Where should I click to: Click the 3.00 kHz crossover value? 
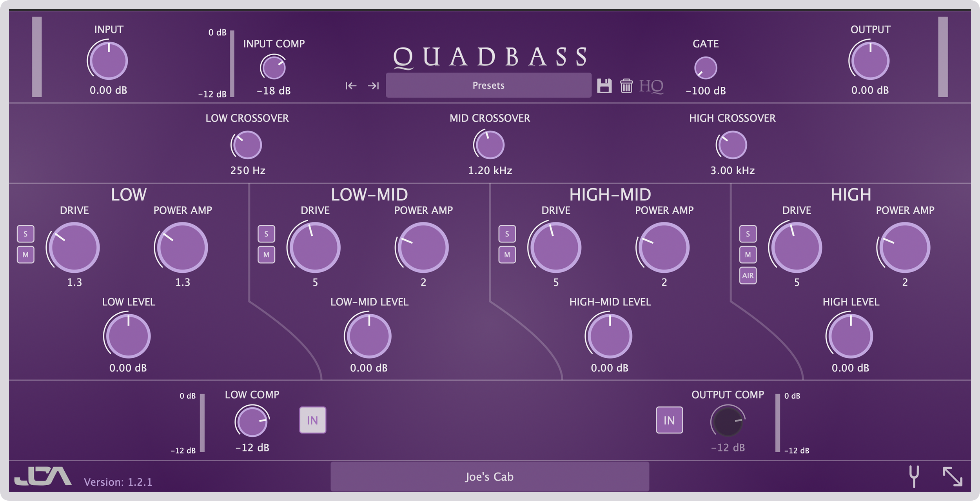point(733,171)
